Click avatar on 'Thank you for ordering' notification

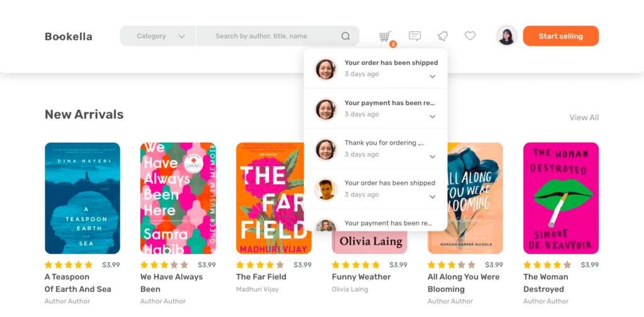(326, 149)
